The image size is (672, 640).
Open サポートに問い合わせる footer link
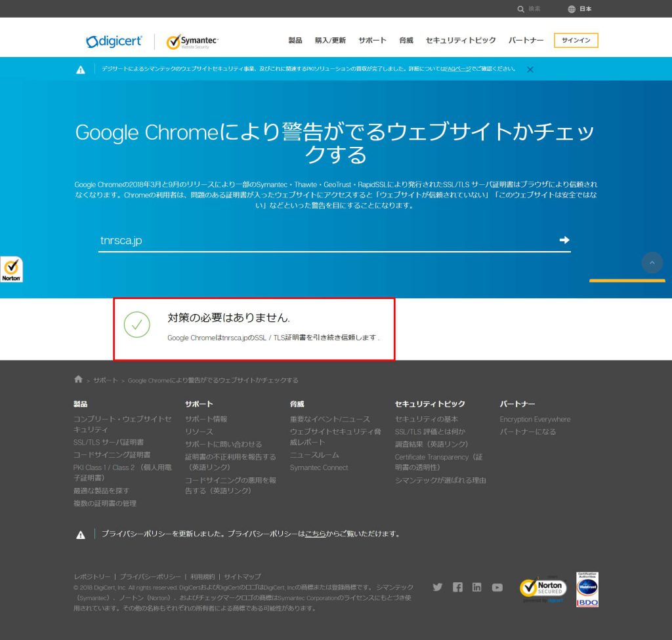[x=223, y=444]
